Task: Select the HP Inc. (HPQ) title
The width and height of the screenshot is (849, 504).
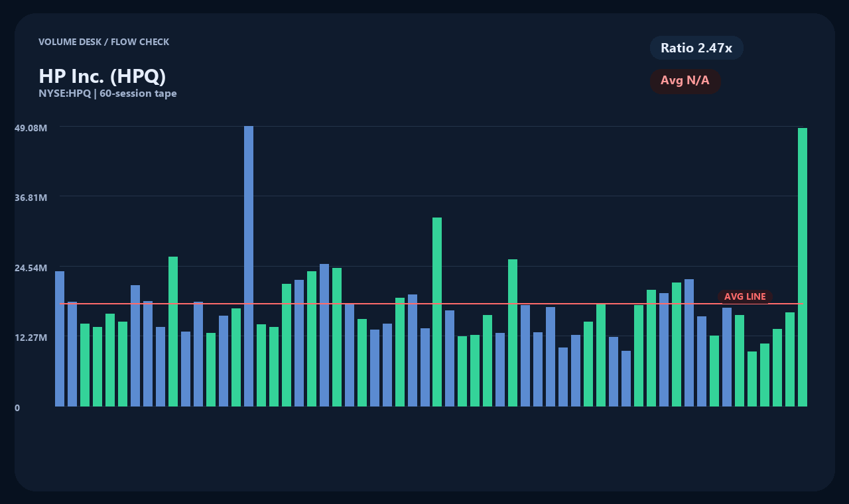Action: coord(102,76)
